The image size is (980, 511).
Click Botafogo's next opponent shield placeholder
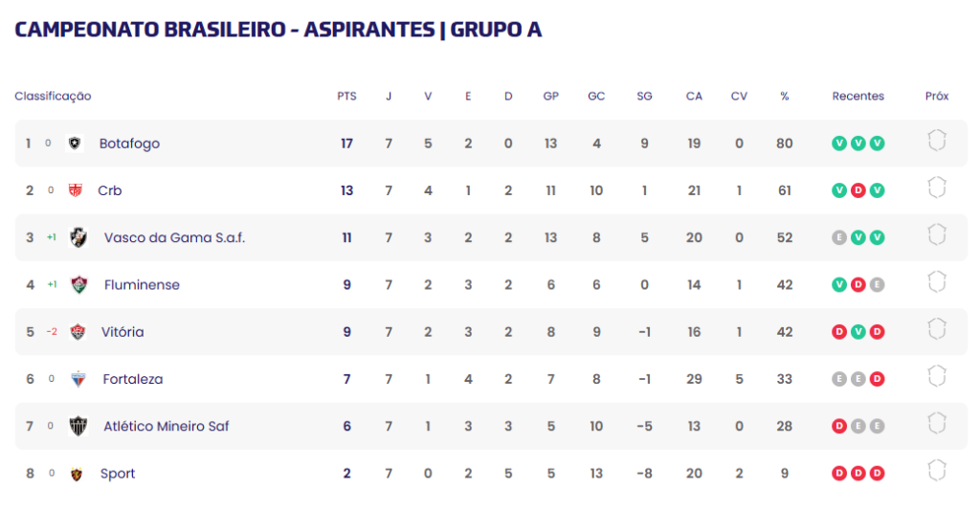pos(936,141)
